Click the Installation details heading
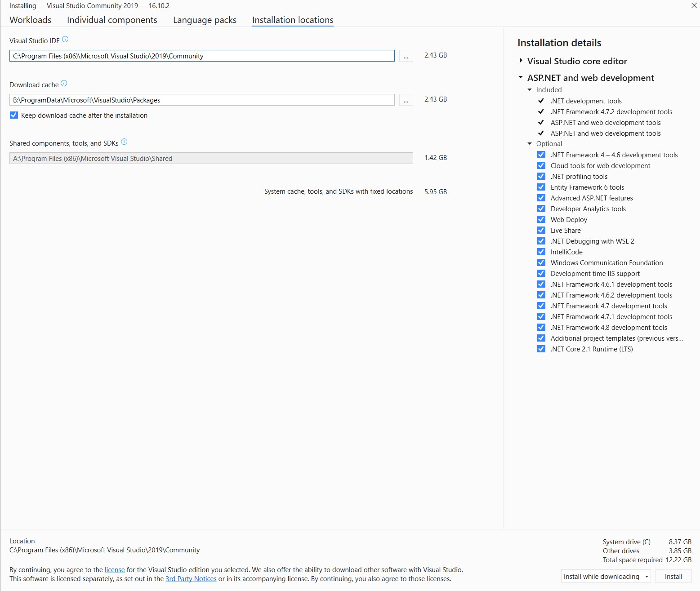Screen dimensions: 700x591 (x=559, y=43)
